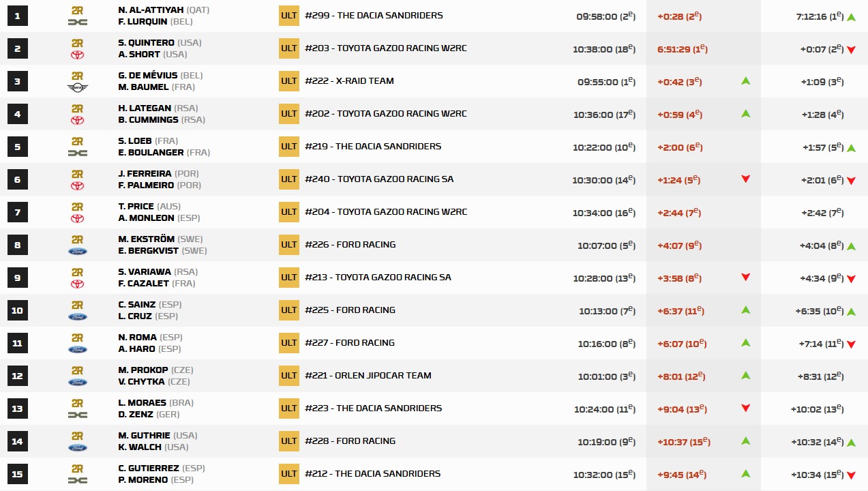The width and height of the screenshot is (868, 491).
Task: Click the Ford logo beside M. Guthrie
Action: point(77,448)
